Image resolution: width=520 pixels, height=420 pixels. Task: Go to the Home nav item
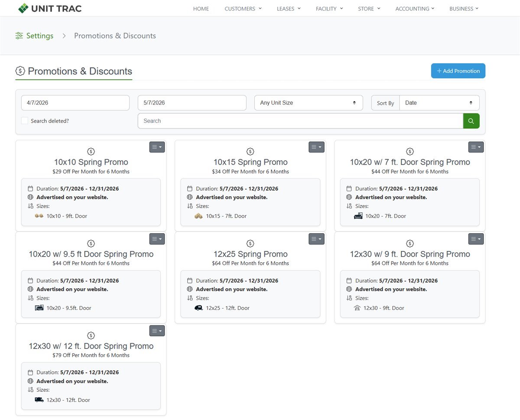(201, 9)
